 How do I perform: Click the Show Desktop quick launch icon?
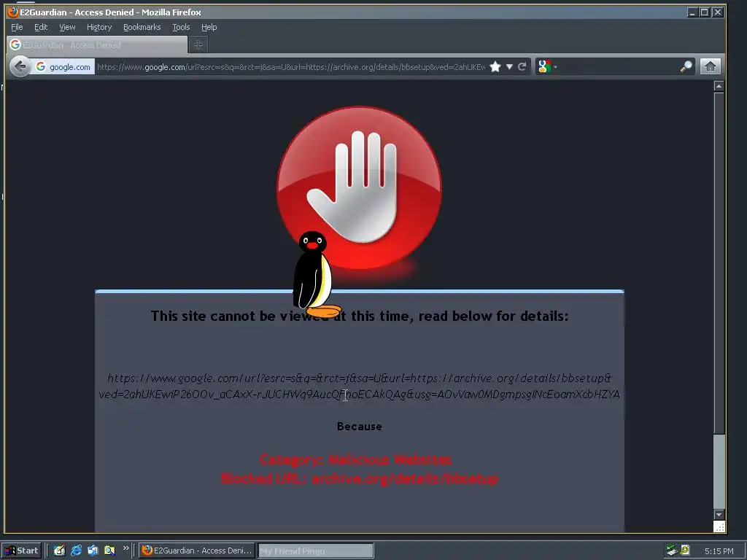coord(59,551)
